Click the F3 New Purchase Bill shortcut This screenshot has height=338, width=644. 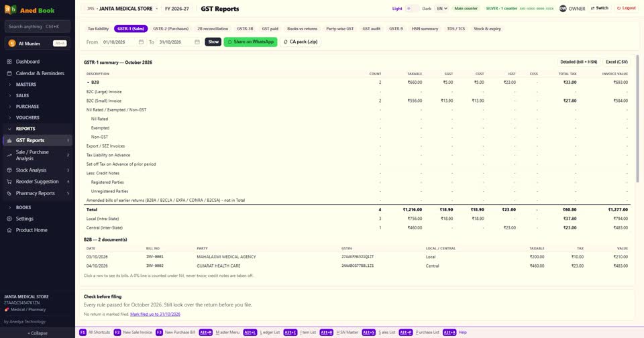[175, 332]
